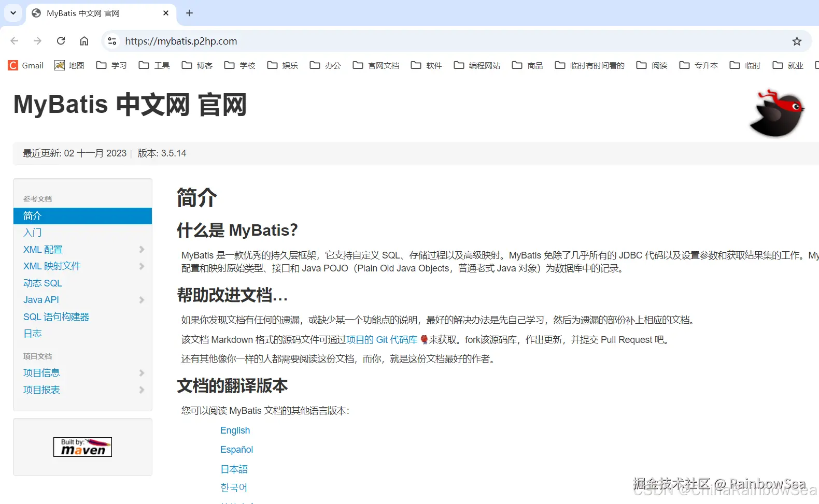Viewport: 819px width, 504px height.
Task: Open SQL 语句构建器 sidebar item
Action: coord(56,317)
